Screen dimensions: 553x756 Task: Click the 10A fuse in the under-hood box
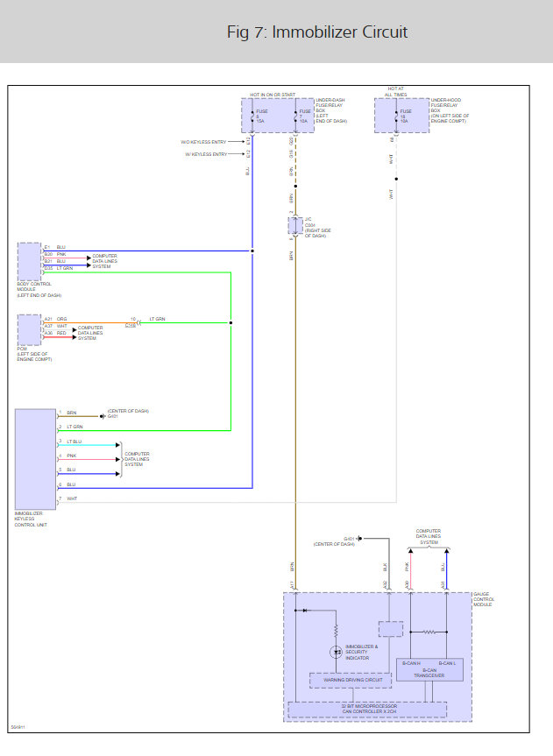[397, 117]
